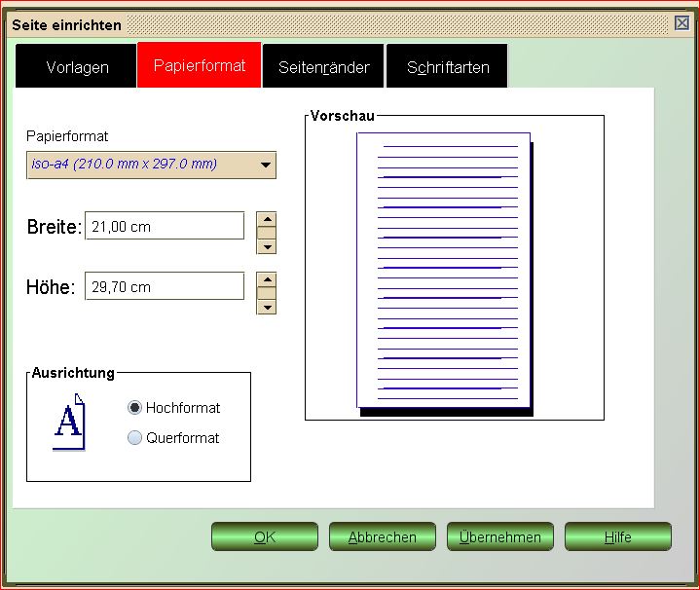Increase Breite with the up arrow
Viewport: 700px width, 590px height.
coord(267,219)
